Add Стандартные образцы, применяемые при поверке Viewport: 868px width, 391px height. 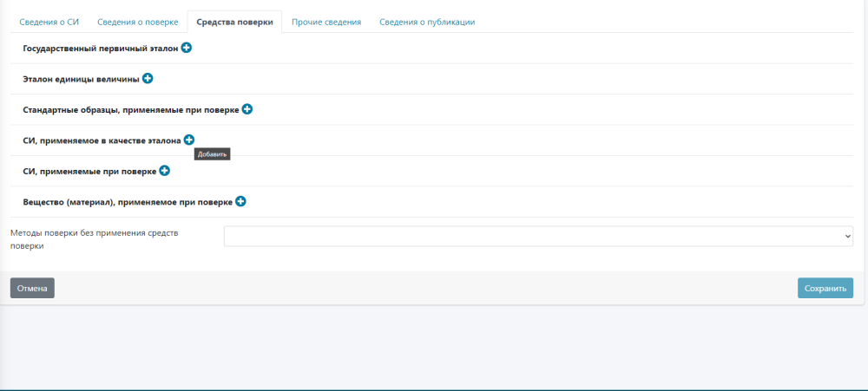pos(247,110)
